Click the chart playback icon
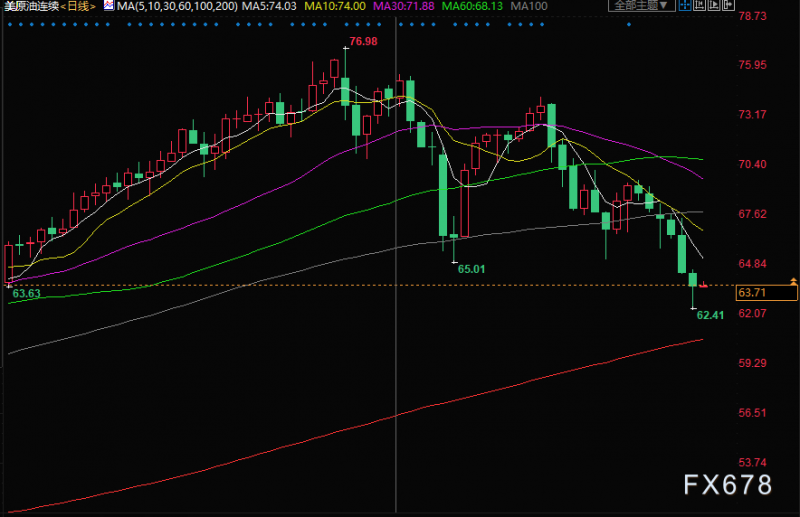The width and height of the screenshot is (800, 517). [x=714, y=6]
